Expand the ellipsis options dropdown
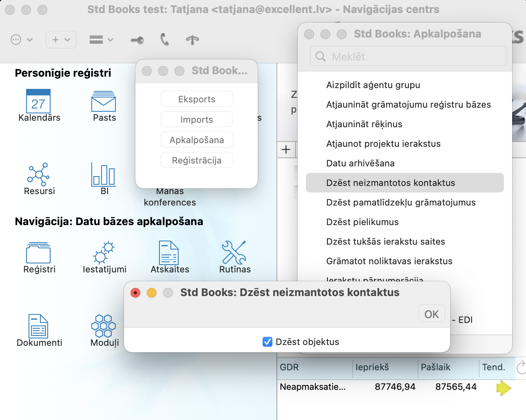526x420 pixels. (x=21, y=40)
